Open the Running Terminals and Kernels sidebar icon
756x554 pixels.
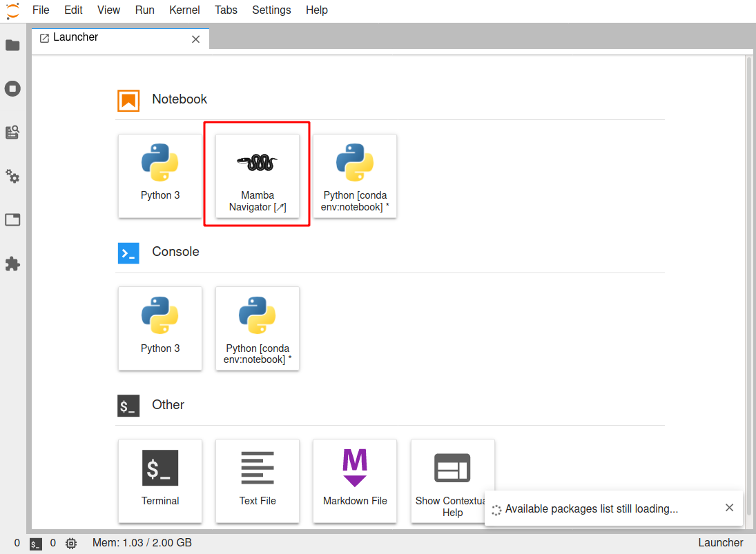pyautogui.click(x=12, y=88)
